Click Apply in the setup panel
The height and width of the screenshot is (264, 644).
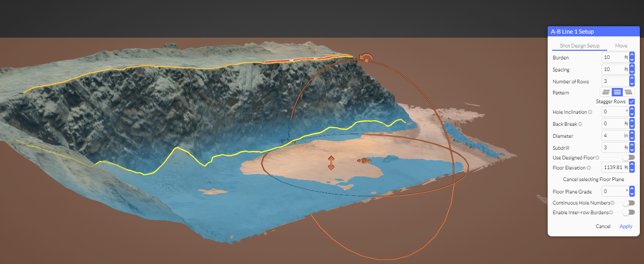coord(626,226)
